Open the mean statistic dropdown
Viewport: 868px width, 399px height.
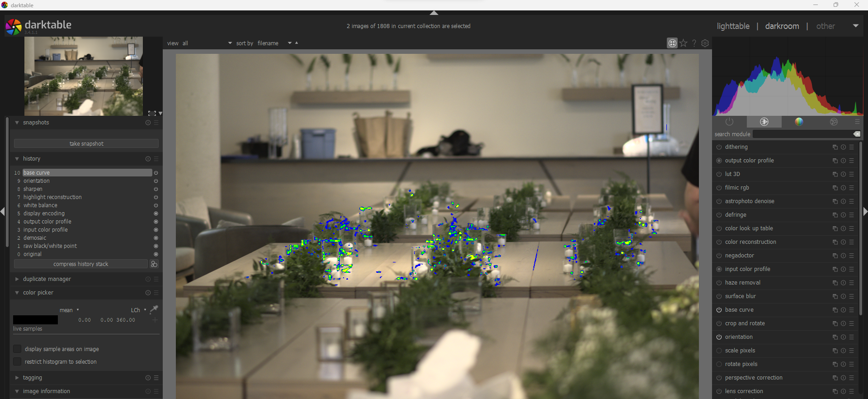coord(69,310)
